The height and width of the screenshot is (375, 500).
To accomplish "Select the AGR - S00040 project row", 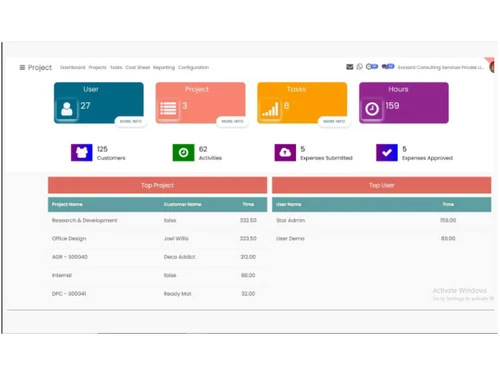I will pos(157,257).
